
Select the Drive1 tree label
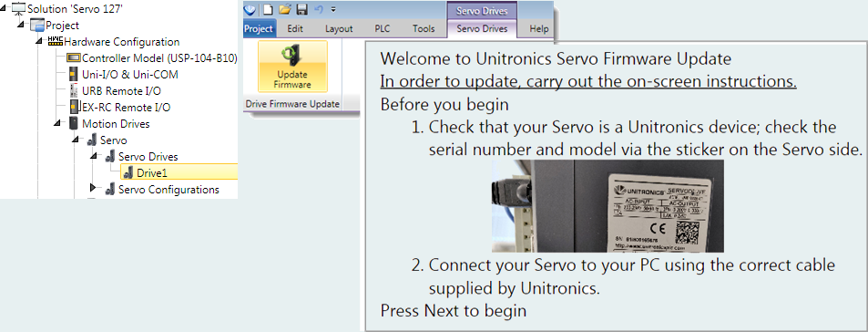(152, 173)
